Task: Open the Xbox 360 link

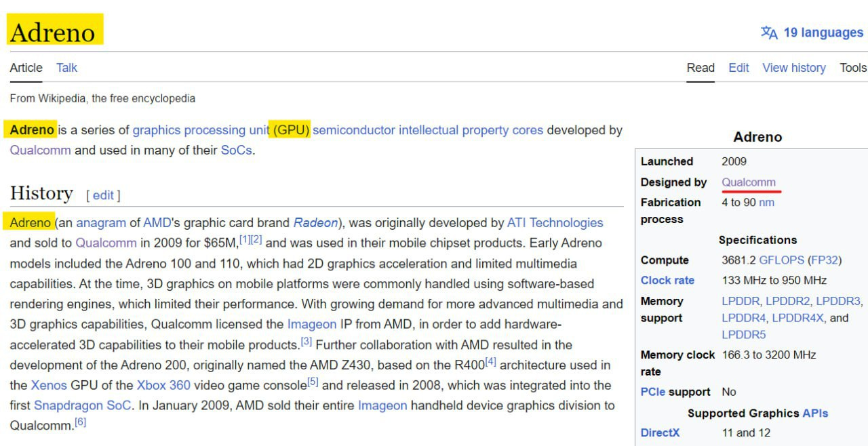Action: pos(163,385)
